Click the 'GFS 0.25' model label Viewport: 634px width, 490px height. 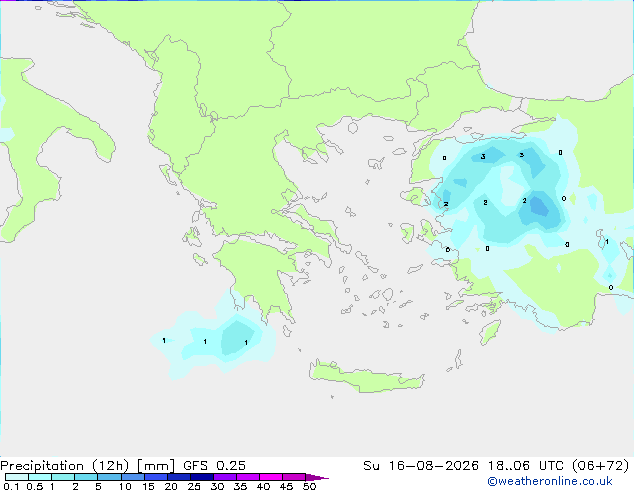pos(214,466)
